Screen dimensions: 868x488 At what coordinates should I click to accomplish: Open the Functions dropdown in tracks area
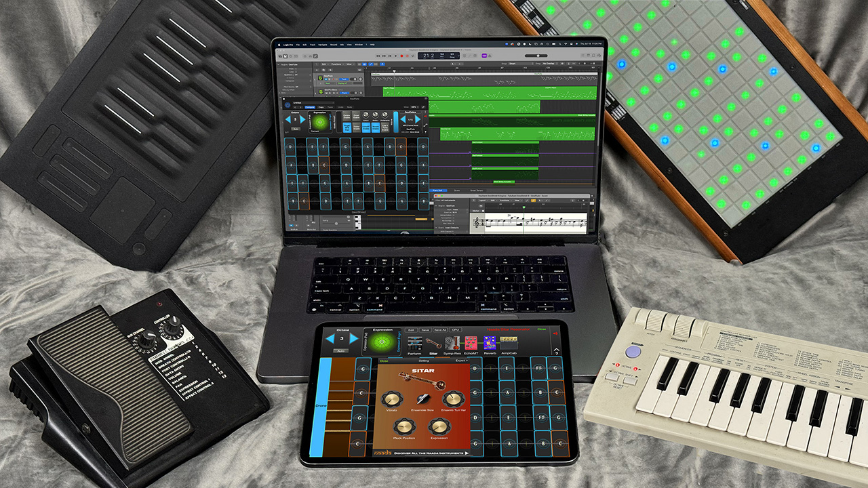pos(336,65)
